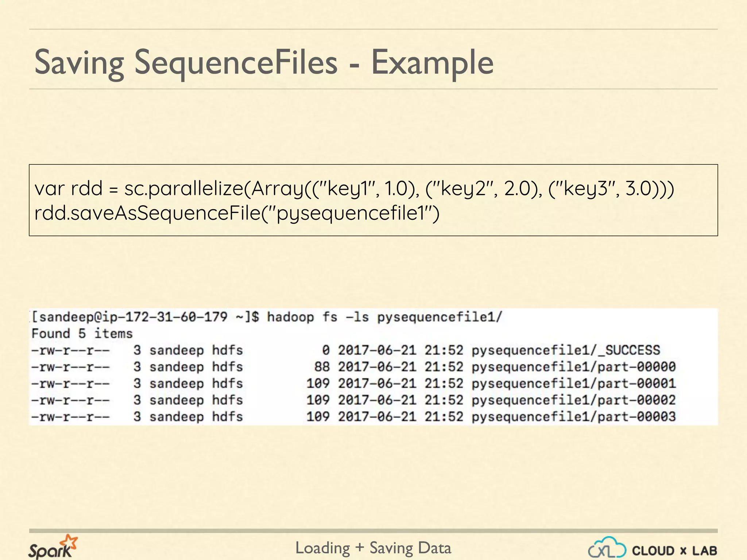Click the 'pysequencefile1/part-00001' file name
Image resolution: width=747 pixels, height=560 pixels.
click(x=574, y=384)
